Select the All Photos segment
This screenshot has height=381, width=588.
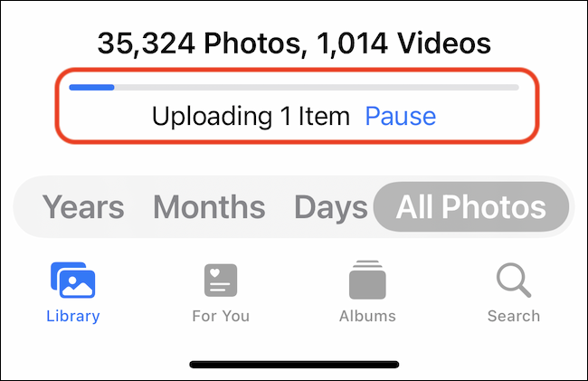click(471, 206)
